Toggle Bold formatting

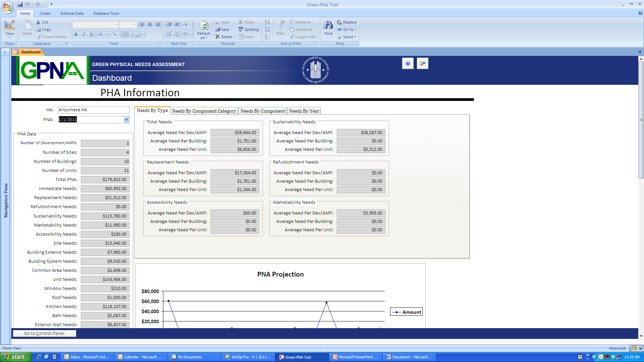76,34
